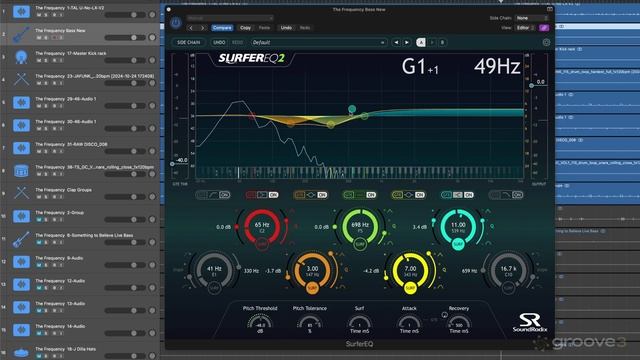
Task: Solo the 17-Master Kick rack track
Action: [x=46, y=60]
